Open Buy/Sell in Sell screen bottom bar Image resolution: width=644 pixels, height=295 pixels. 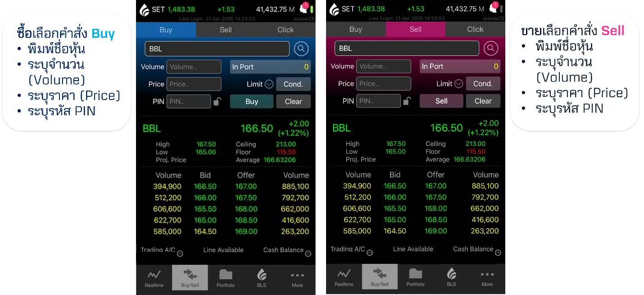point(380,277)
